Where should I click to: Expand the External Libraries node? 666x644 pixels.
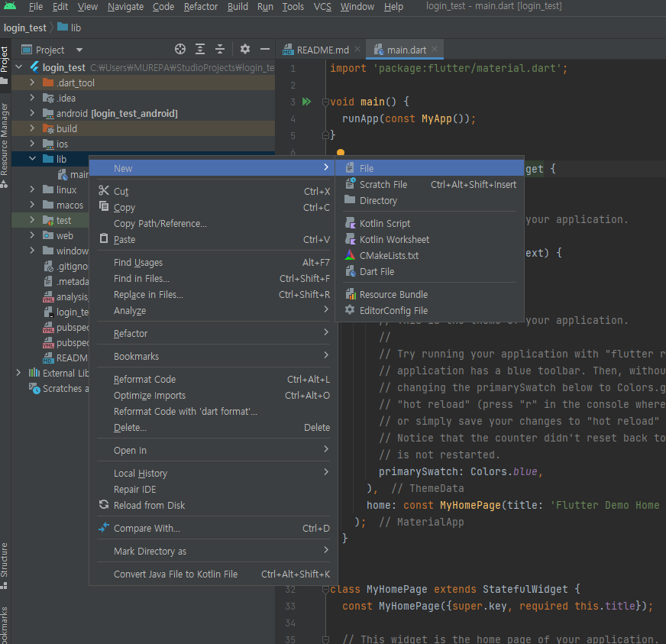[18, 373]
